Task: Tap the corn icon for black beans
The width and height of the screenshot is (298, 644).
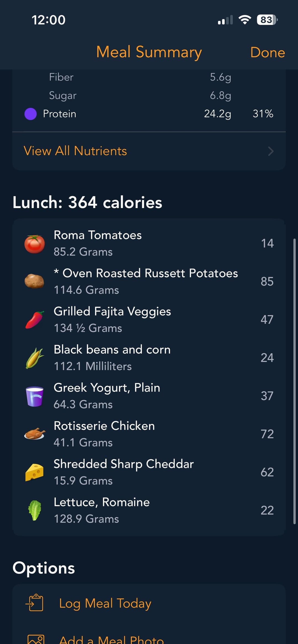Action: (34, 358)
